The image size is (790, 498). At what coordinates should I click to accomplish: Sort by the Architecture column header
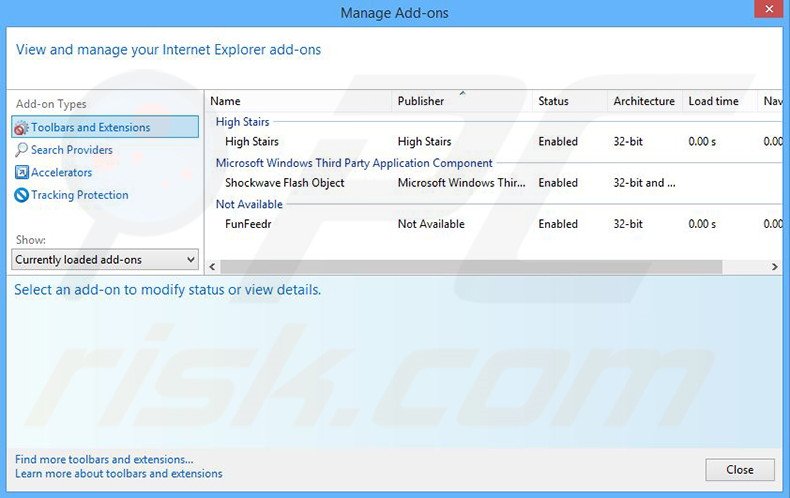[x=644, y=101]
